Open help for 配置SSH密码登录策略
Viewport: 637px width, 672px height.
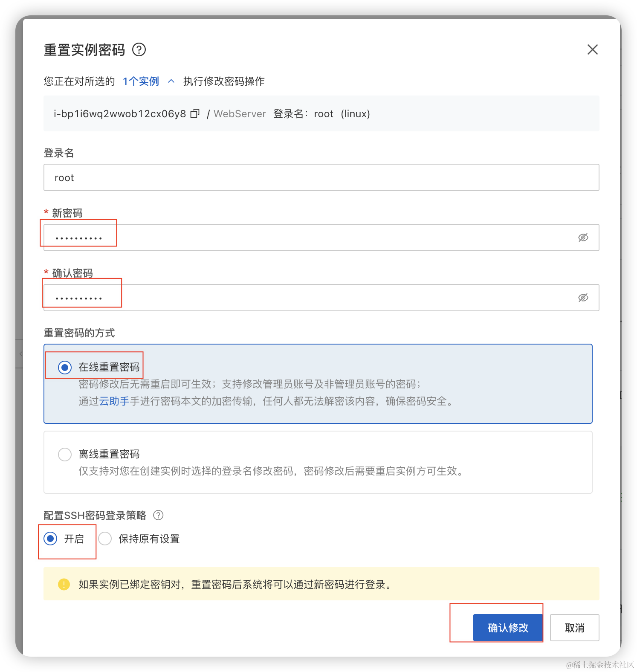(x=158, y=516)
